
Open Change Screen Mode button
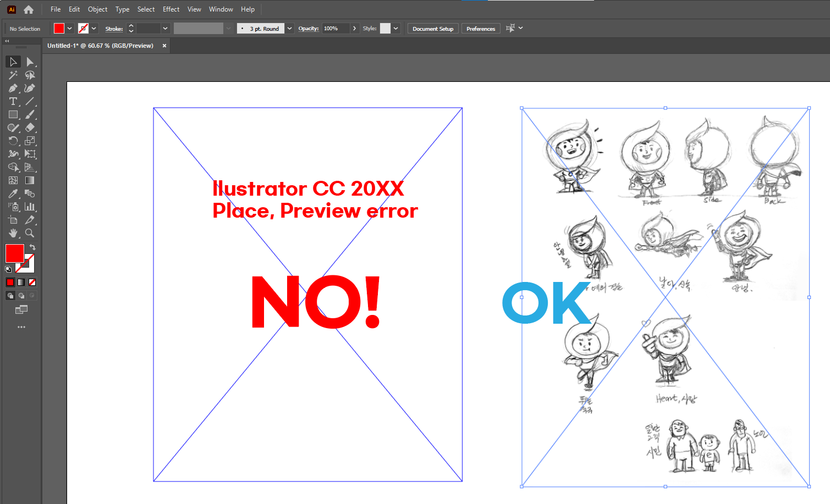[x=21, y=310]
